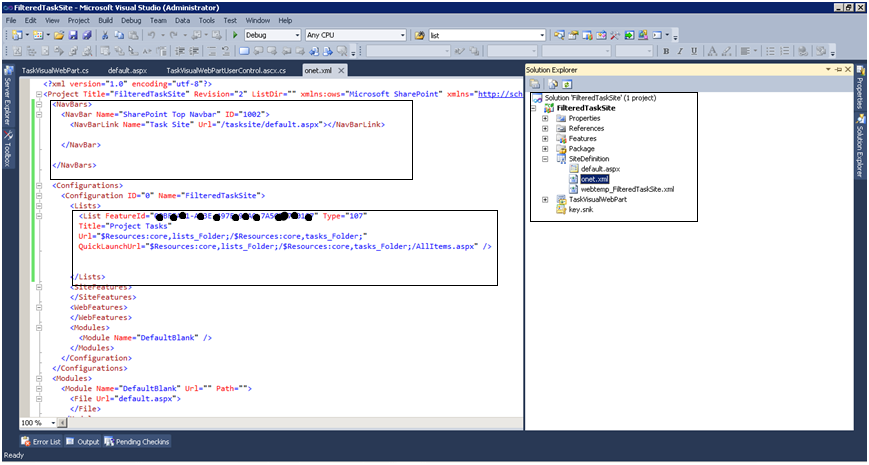Expand the References node
Viewport: 869px width, 465px height.
(x=545, y=128)
